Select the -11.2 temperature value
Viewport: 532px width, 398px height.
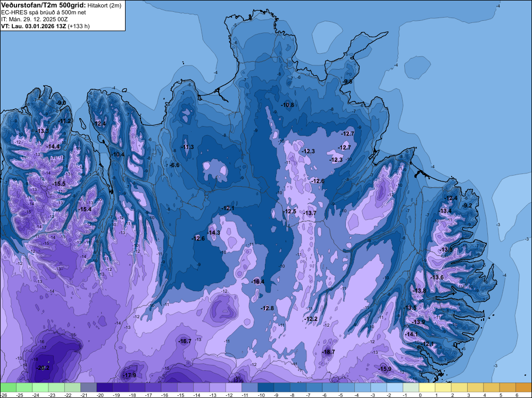[65, 121]
